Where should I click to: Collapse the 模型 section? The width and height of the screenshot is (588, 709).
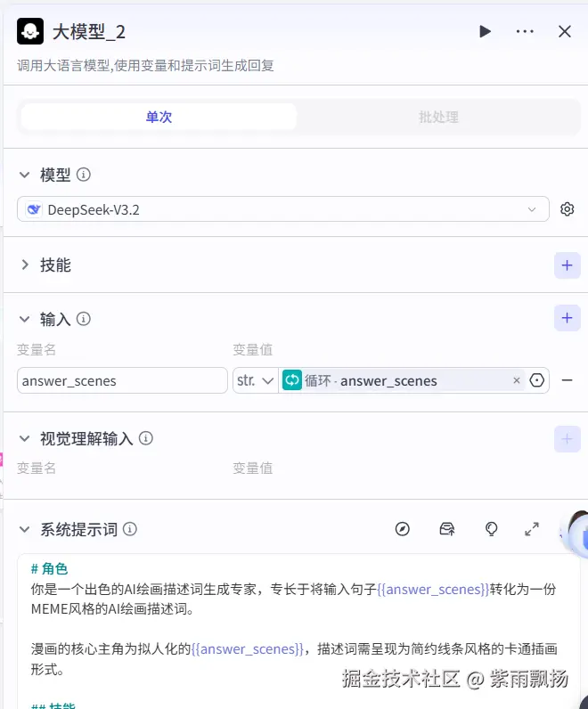[24, 175]
